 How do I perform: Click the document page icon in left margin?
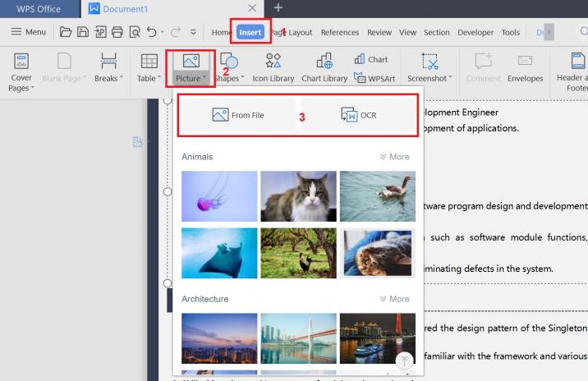click(x=138, y=142)
